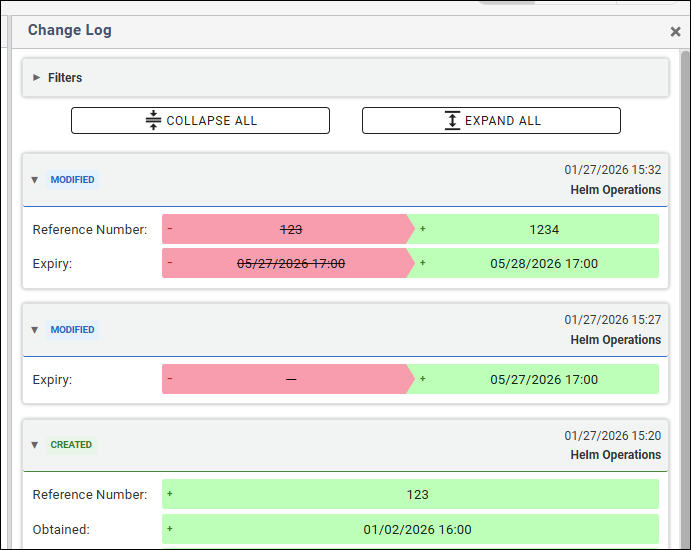Click the MODIFIED badge dated 15:27
691x550 pixels.
[72, 330]
